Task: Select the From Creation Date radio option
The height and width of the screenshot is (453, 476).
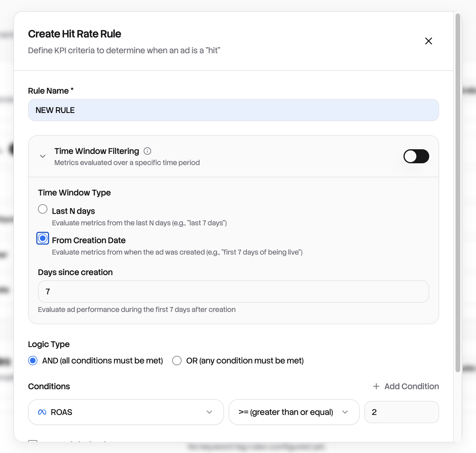Action: point(43,238)
